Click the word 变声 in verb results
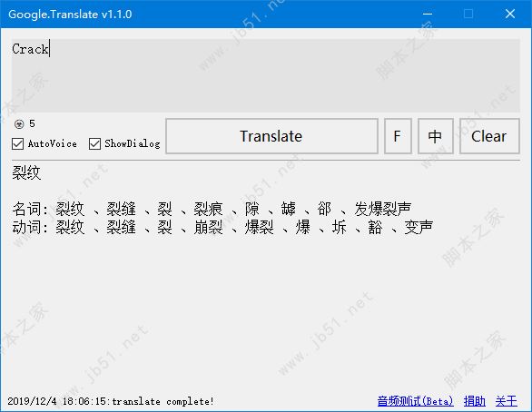The height and width of the screenshot is (412, 532). point(419,227)
